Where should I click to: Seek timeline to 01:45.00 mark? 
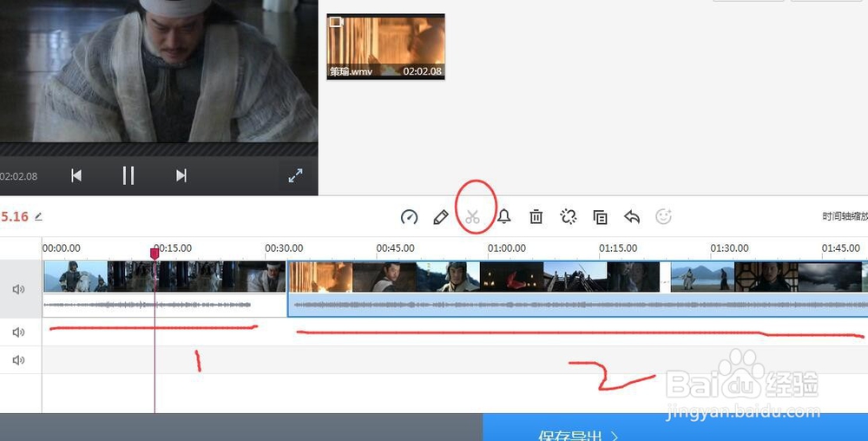841,248
